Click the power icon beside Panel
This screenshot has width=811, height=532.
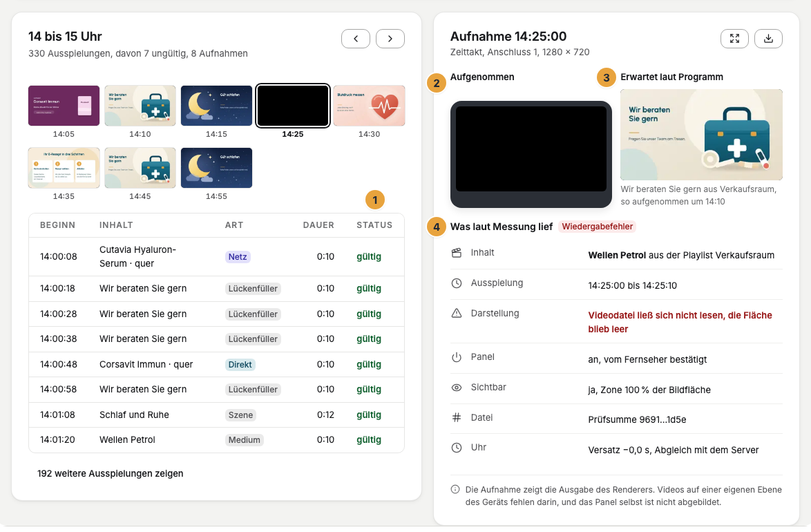point(456,357)
